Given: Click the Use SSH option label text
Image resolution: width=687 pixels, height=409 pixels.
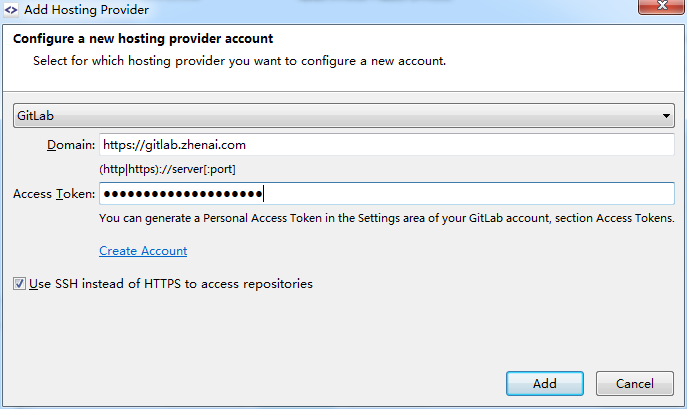Looking at the screenshot, I should pyautogui.click(x=171, y=284).
